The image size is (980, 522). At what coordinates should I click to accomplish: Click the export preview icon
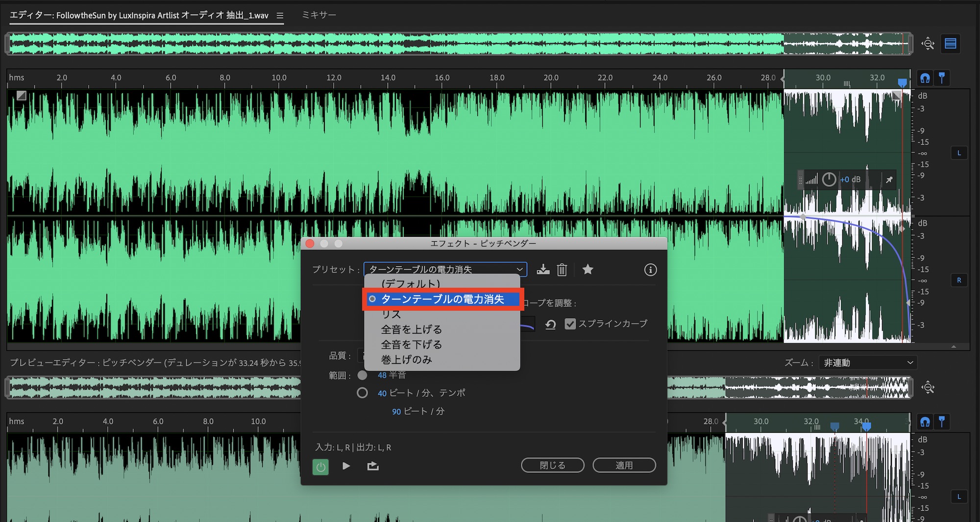[x=373, y=466]
